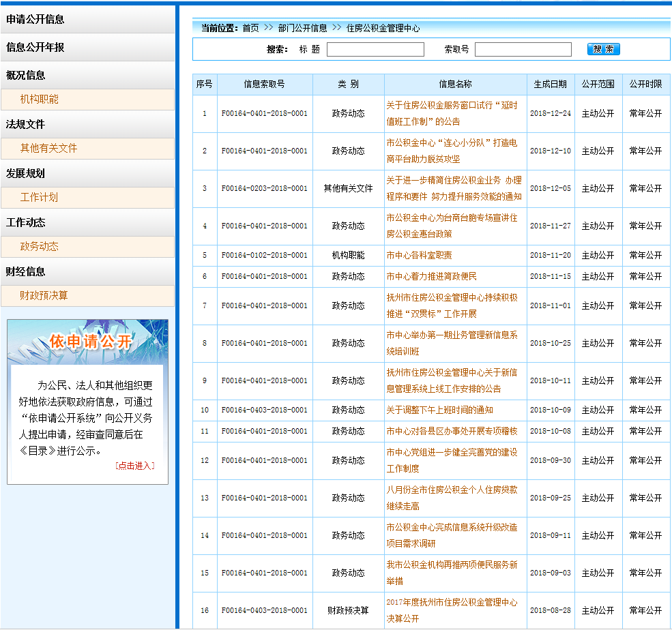Open article 市中心党组进一步健全完善党的建设工作制度
This screenshot has width=672, height=630.
point(452,460)
